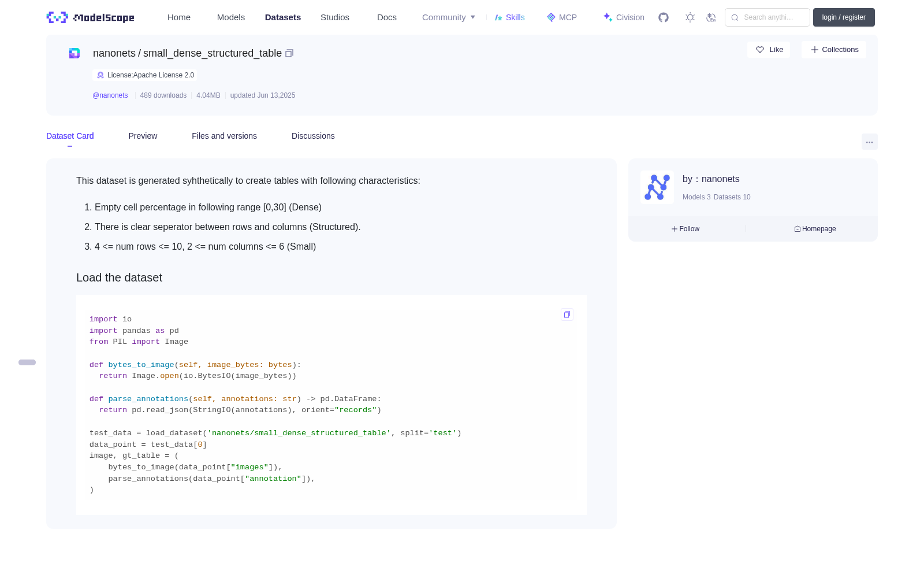
Task: Switch to Files and versions tab
Action: 224,136
